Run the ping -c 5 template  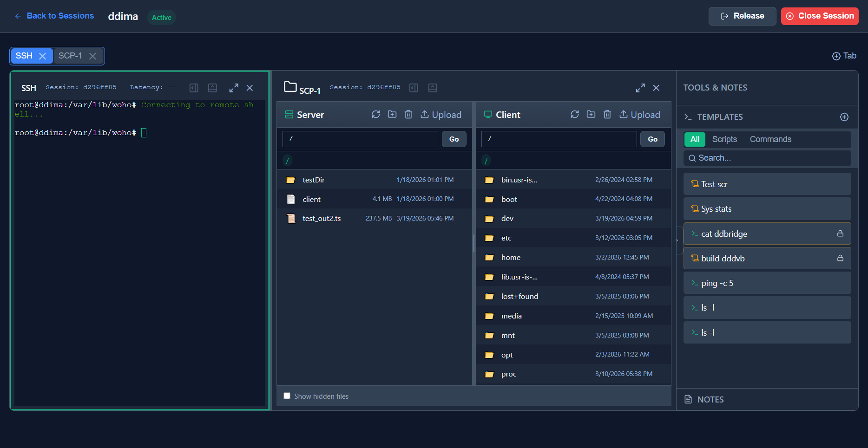click(767, 283)
